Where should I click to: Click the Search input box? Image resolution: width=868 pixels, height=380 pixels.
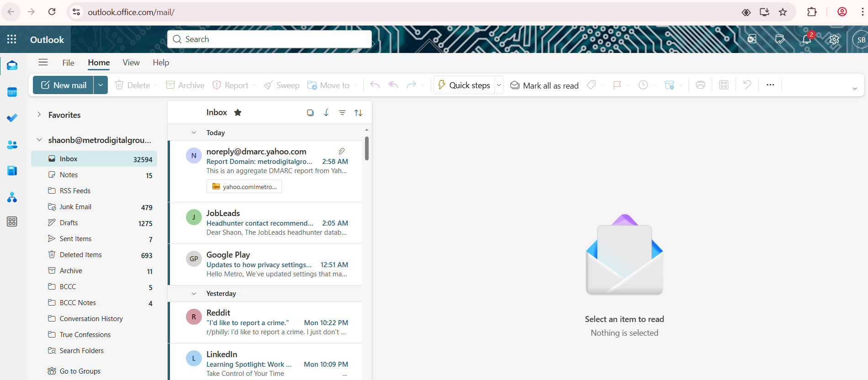click(270, 39)
